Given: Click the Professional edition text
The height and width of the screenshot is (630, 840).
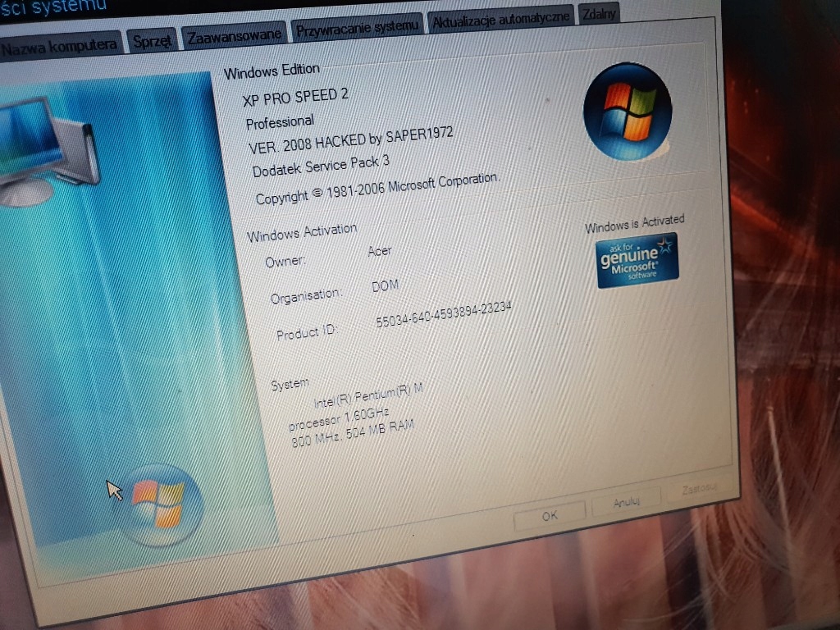Looking at the screenshot, I should tap(280, 122).
